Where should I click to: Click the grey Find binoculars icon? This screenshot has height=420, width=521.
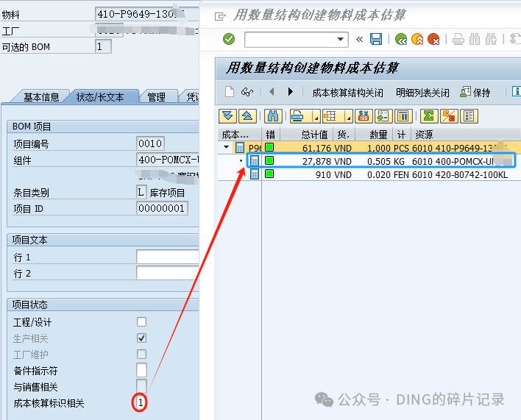(475, 39)
